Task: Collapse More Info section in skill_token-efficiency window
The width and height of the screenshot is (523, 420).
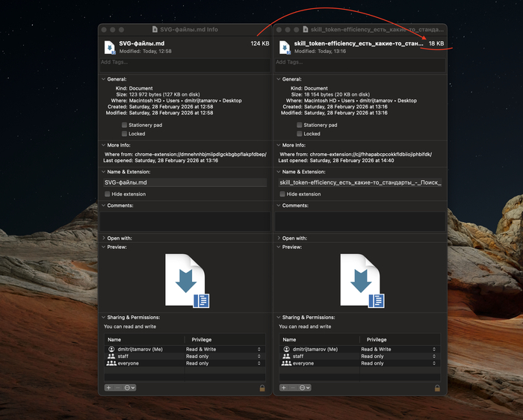Action: [x=279, y=145]
